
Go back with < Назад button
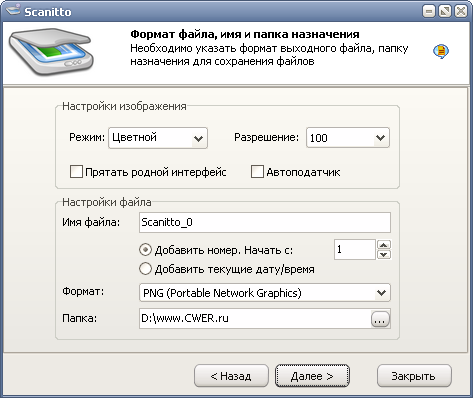231,376
